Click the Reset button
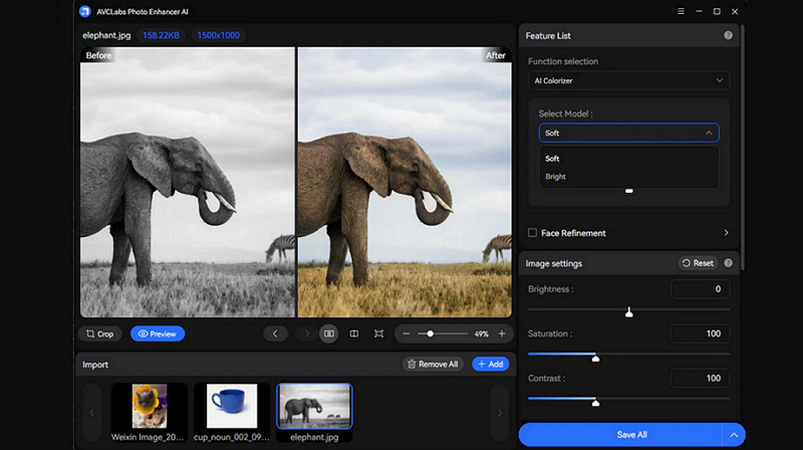The width and height of the screenshot is (803, 450). [698, 263]
